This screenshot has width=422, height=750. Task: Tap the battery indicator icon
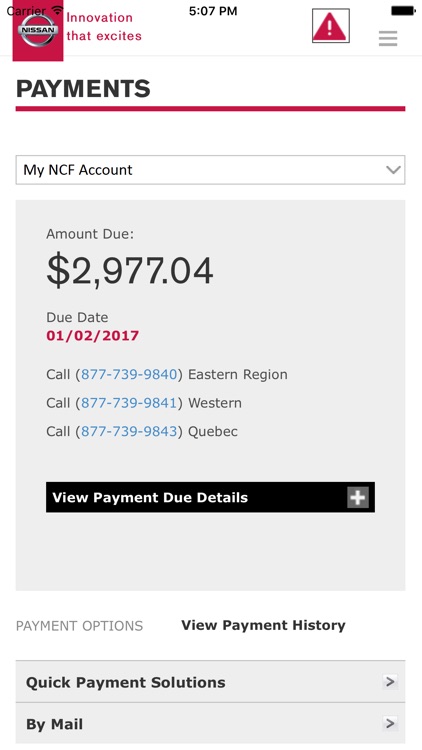point(403,10)
